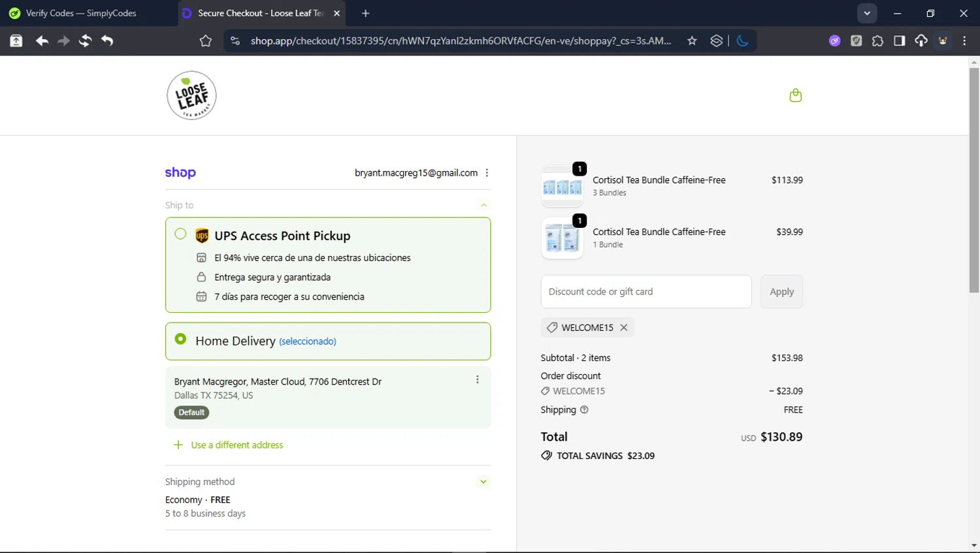This screenshot has width=980, height=553.
Task: Click the Loose Leaf store logo
Action: point(191,95)
